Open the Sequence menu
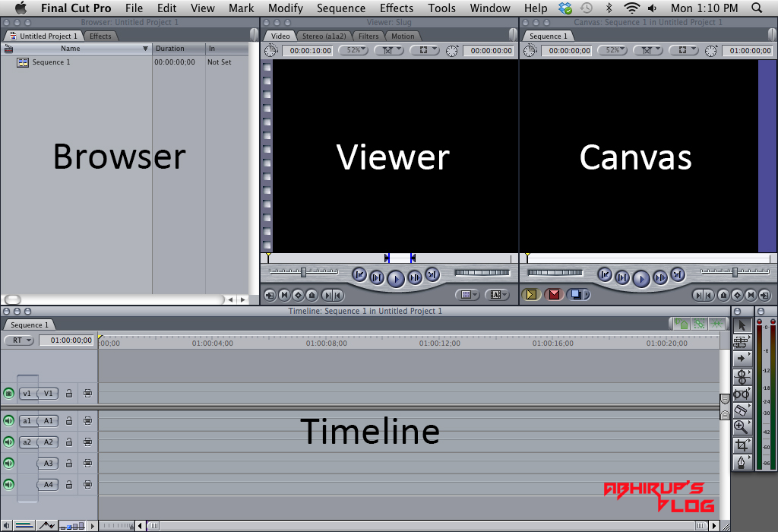The width and height of the screenshot is (778, 532). click(x=341, y=8)
